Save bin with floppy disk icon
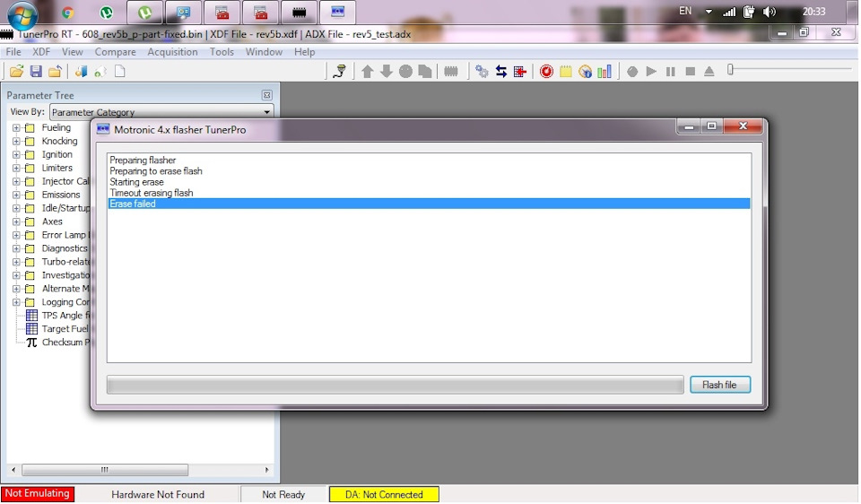 tap(36, 72)
